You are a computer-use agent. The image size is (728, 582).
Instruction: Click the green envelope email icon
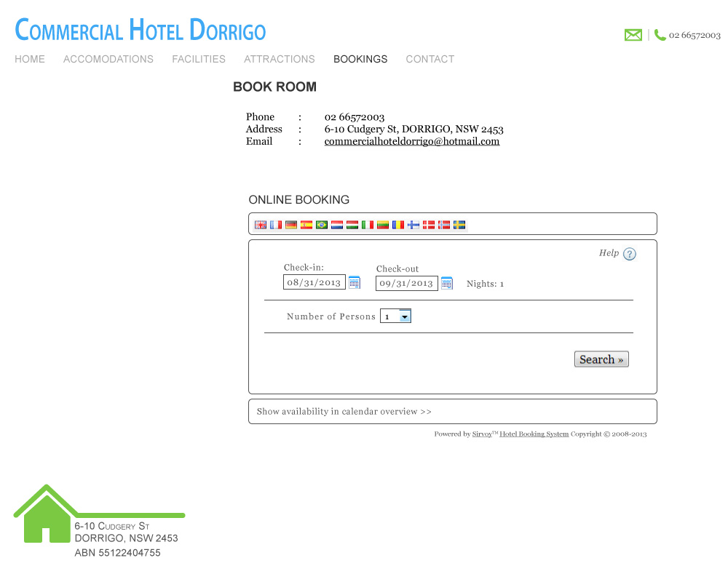pyautogui.click(x=633, y=35)
